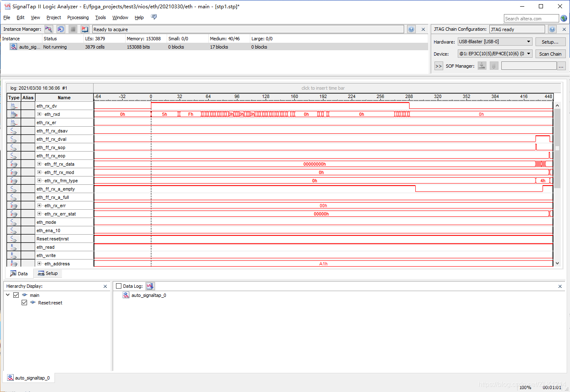The image size is (570, 392).
Task: Expand the eth_ff_rx_mod bus signal
Action: click(39, 172)
